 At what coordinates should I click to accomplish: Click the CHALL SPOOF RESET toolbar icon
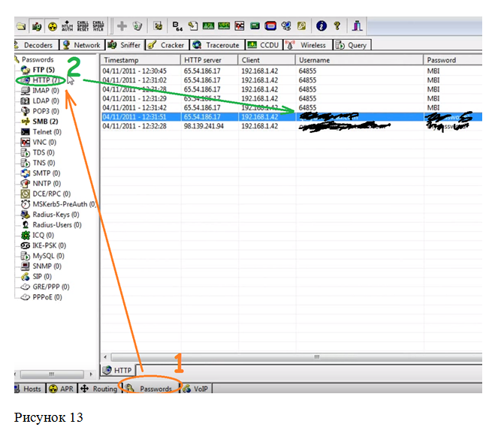pyautogui.click(x=83, y=26)
